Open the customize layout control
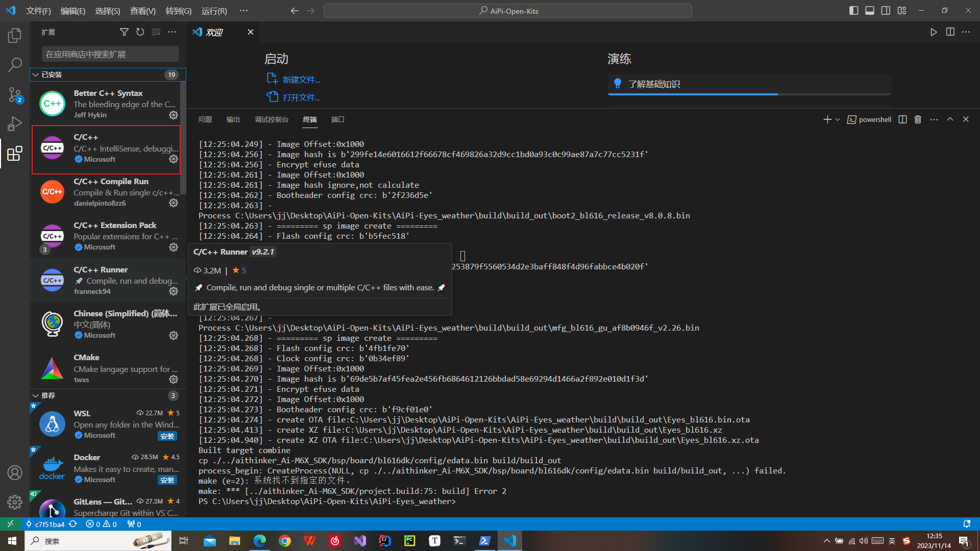Image resolution: width=980 pixels, height=551 pixels. pyautogui.click(x=902, y=11)
